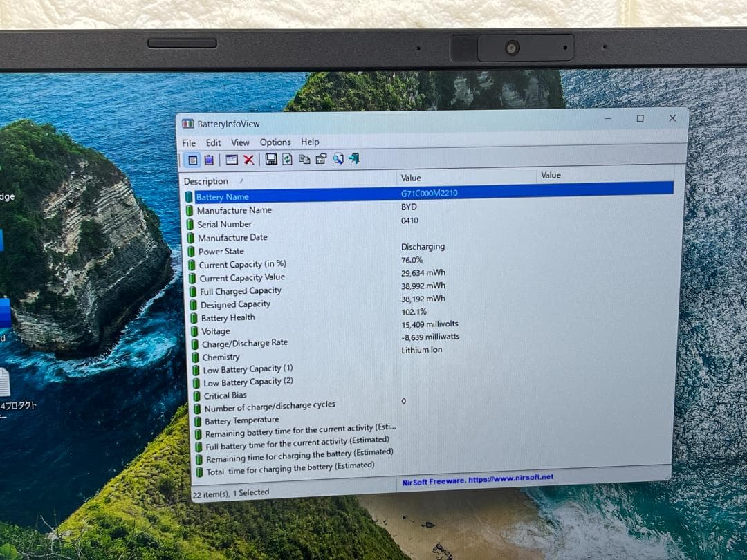Save selected items with floppy disk icon

(x=271, y=159)
